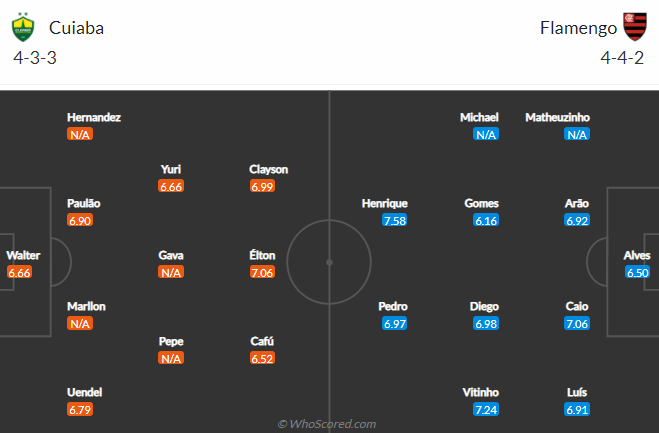Select Alves's 6.50 goalkeeper rating badge
The image size is (659, 433).
[x=637, y=272]
